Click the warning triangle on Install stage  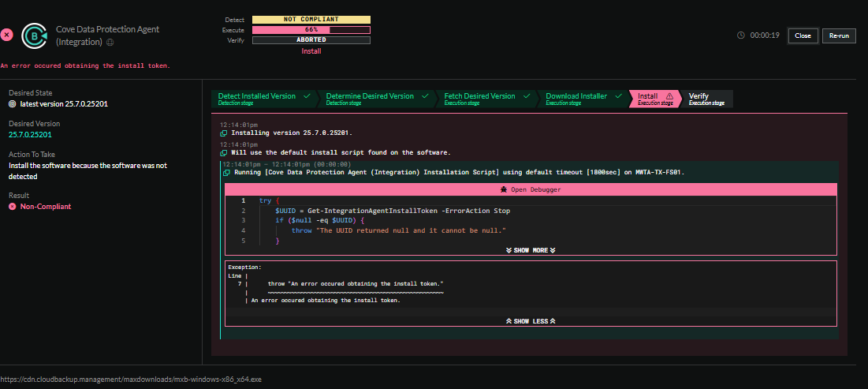pos(669,95)
